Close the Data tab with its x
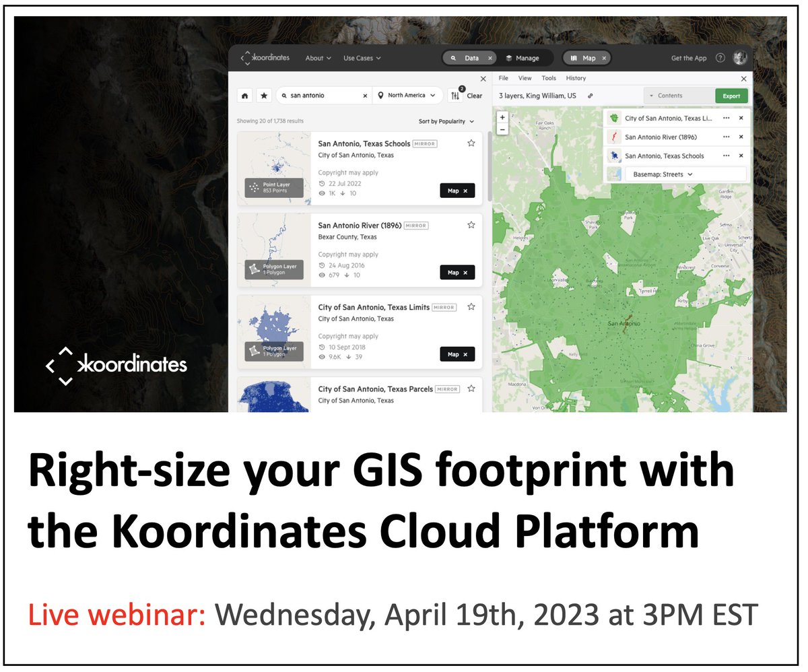The height and width of the screenshot is (672, 808). (490, 59)
